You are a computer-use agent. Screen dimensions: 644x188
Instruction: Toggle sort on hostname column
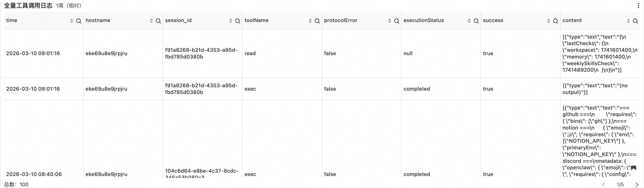(x=151, y=21)
